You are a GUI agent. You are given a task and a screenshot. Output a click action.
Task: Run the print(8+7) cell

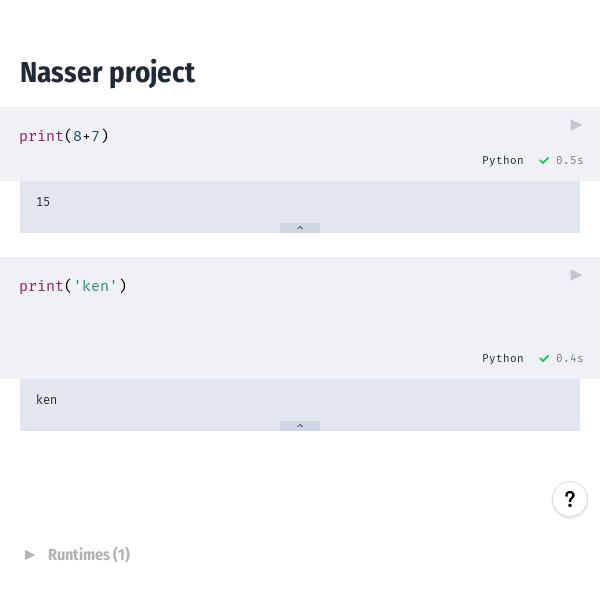click(x=576, y=125)
